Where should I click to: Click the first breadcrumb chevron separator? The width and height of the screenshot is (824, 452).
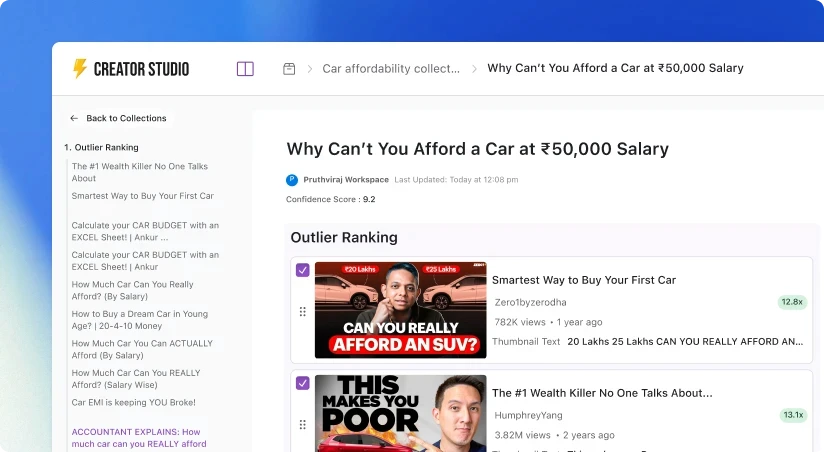pos(310,69)
